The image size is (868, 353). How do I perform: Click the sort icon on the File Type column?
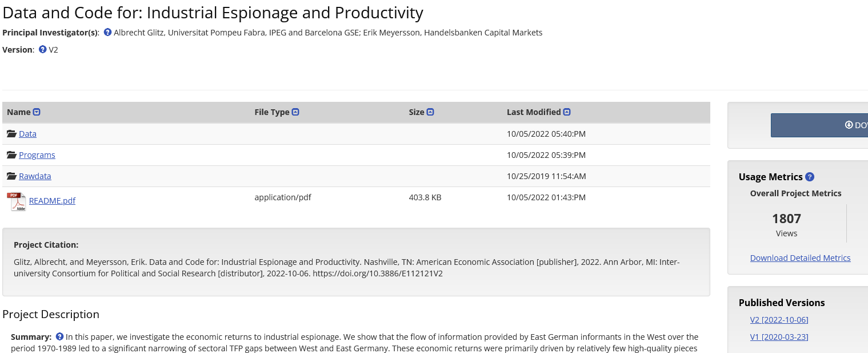coord(295,112)
